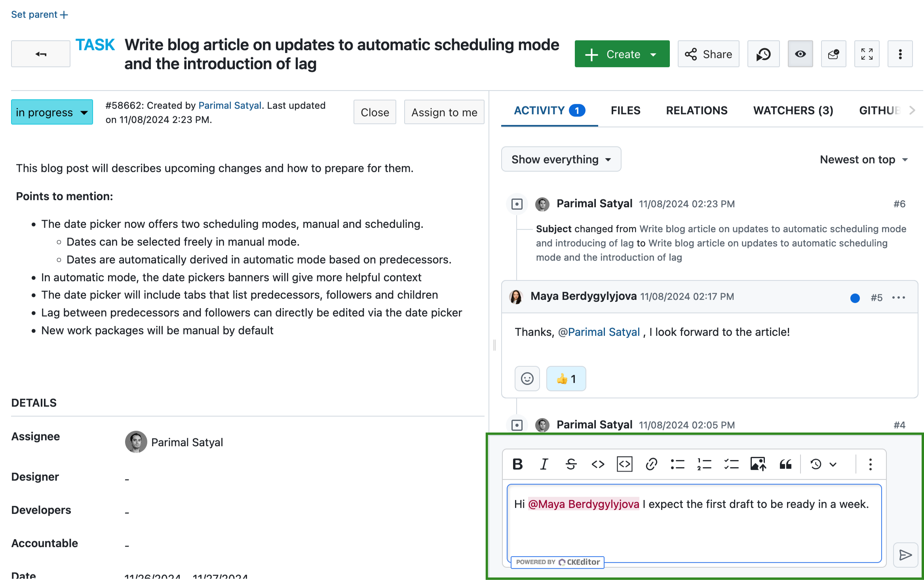Expand the Create button dropdown arrow
The height and width of the screenshot is (580, 924).
pyautogui.click(x=654, y=53)
